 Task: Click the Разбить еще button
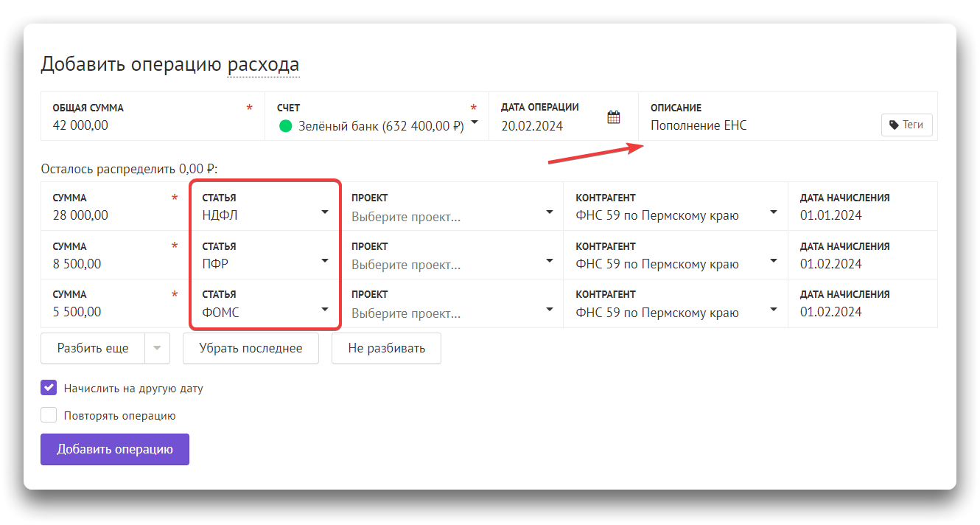[x=93, y=349]
